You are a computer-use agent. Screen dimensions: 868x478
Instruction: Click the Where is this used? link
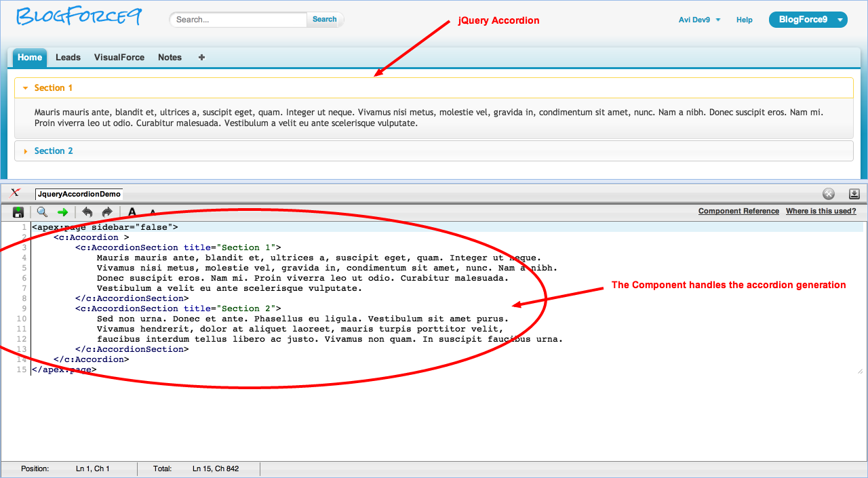(x=821, y=211)
